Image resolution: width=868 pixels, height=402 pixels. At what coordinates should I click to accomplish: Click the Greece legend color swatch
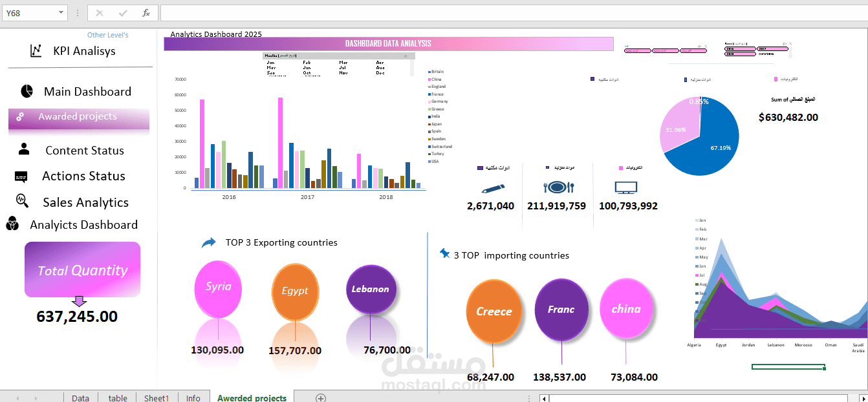tap(429, 109)
